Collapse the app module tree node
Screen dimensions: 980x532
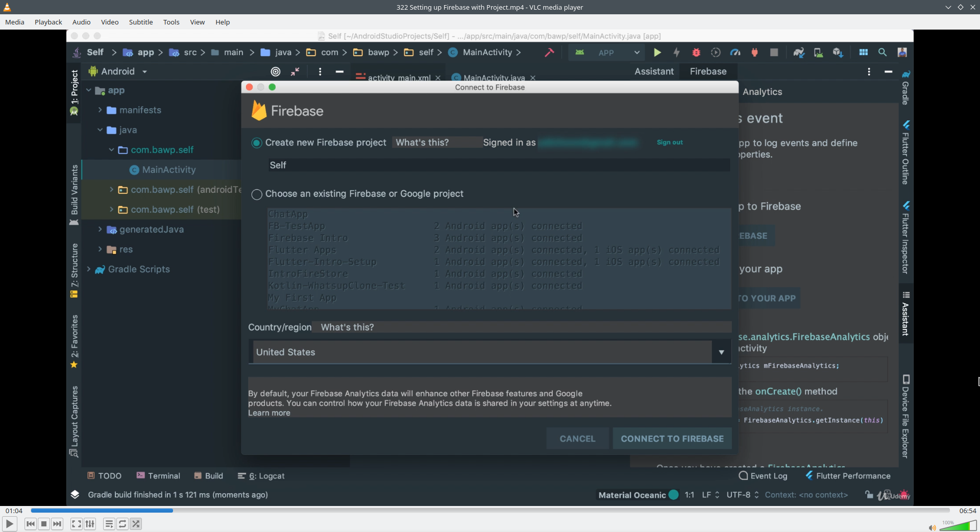(89, 90)
